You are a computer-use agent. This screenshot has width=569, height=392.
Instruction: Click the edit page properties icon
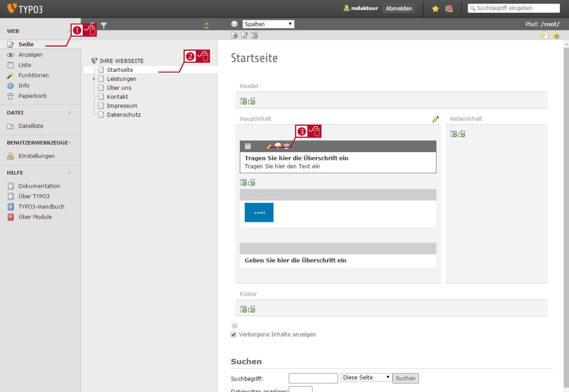click(244, 35)
